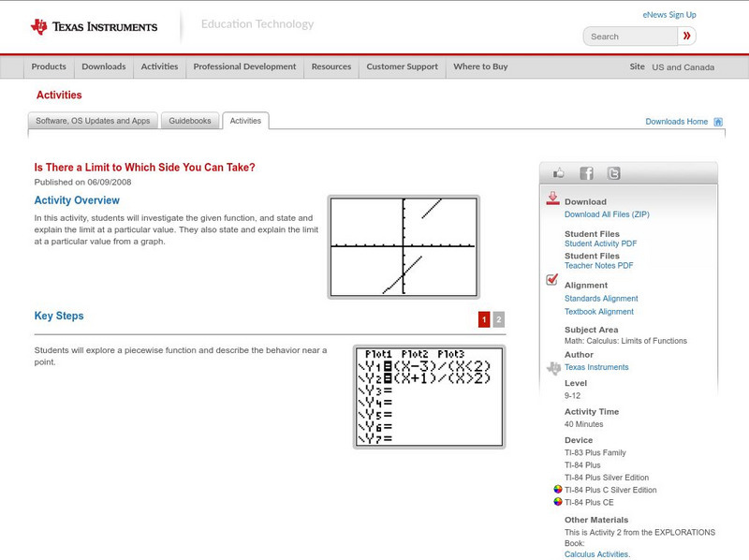749x560 pixels.
Task: Click the Education Technology header text
Action: click(x=257, y=24)
